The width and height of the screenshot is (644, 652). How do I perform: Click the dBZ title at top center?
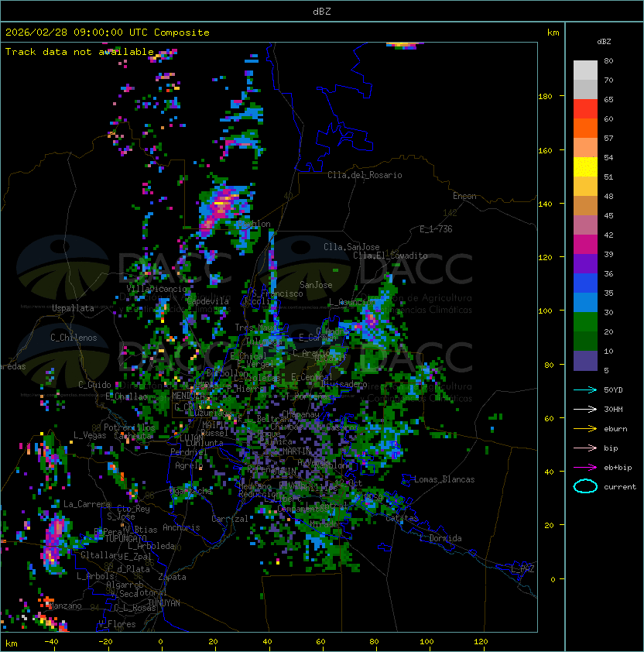coord(322,11)
